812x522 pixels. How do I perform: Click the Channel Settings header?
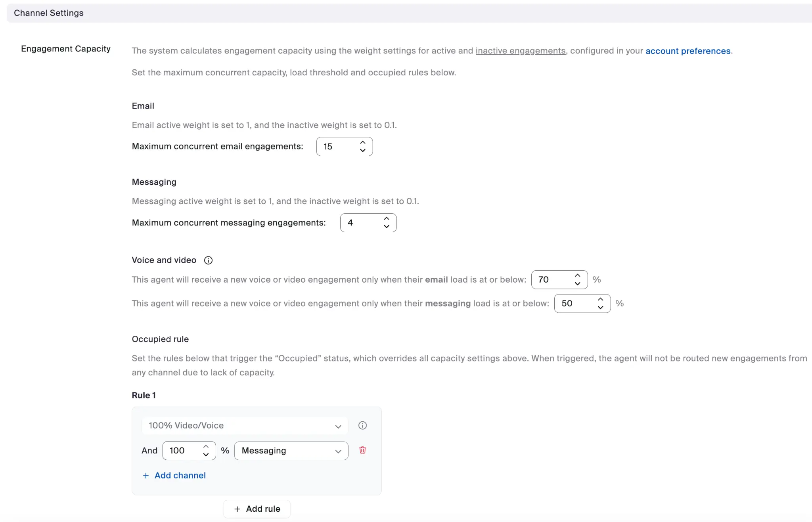49,13
